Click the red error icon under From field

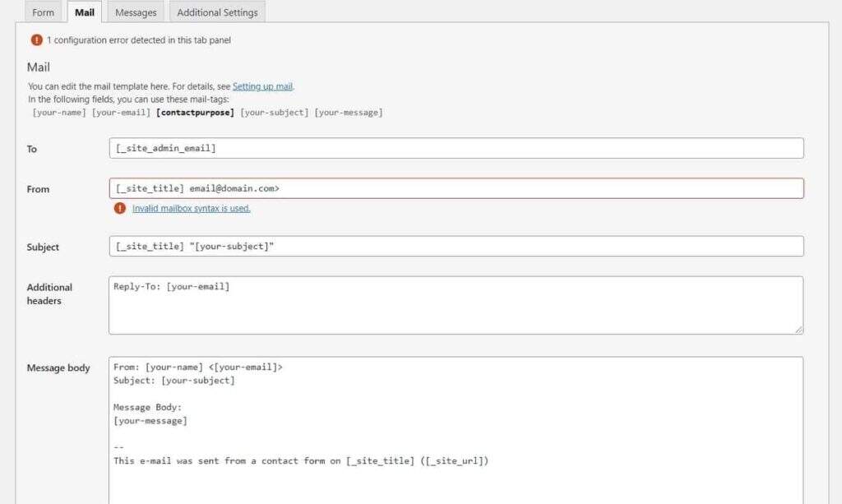[x=120, y=208]
